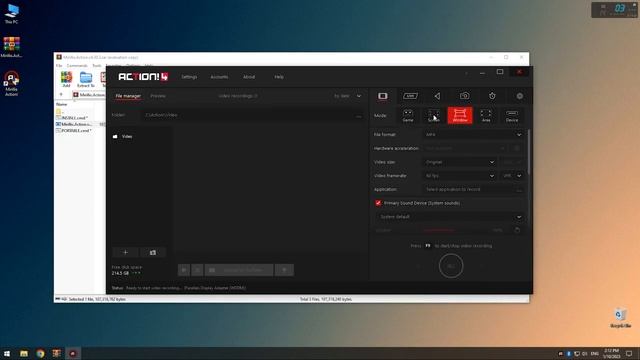Open the Mirillis Action desktop shortcut
This screenshot has height=360, width=640.
pyautogui.click(x=11, y=84)
